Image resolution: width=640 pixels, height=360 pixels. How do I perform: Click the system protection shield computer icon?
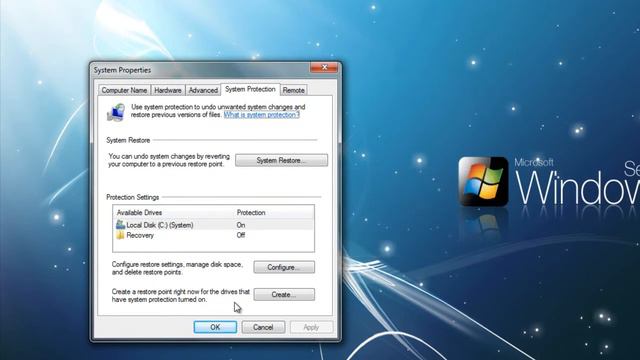coord(116,112)
